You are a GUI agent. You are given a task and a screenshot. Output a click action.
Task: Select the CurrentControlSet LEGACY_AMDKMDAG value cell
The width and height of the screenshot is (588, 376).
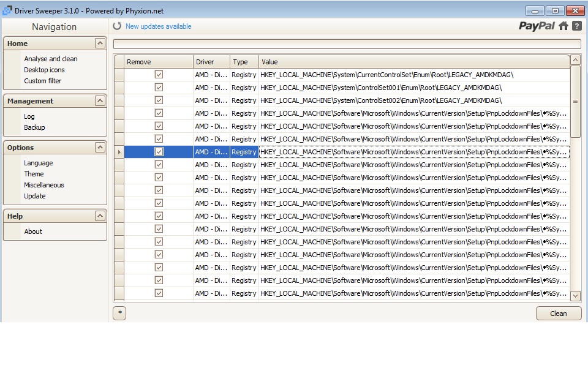(414, 75)
